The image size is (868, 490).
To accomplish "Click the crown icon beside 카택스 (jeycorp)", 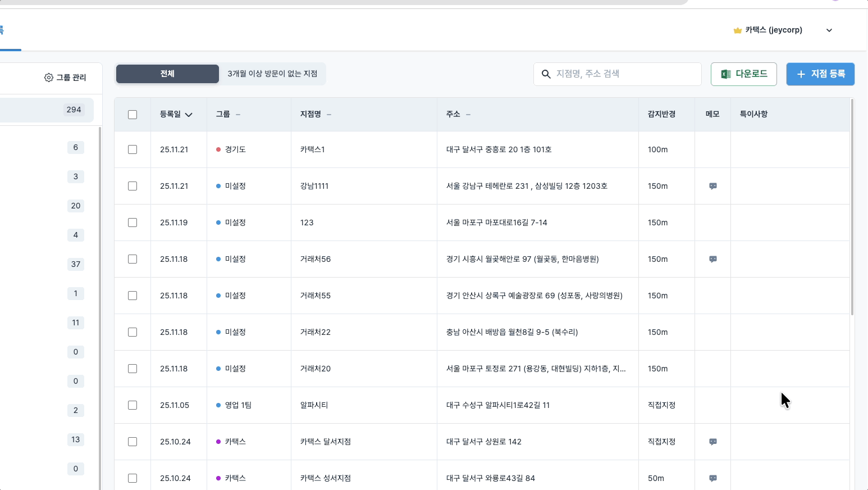I will tap(737, 30).
